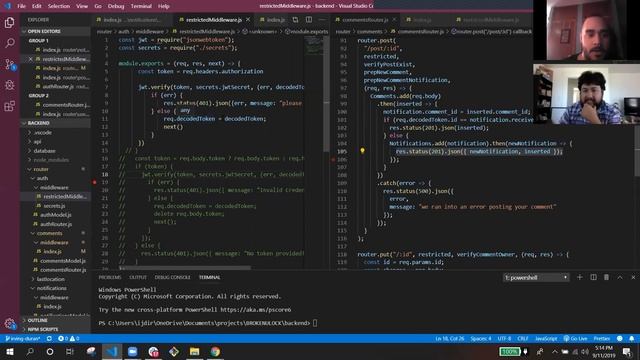The width and height of the screenshot is (640, 360).
Task: Close the bottom panel
Action: pos(633,277)
